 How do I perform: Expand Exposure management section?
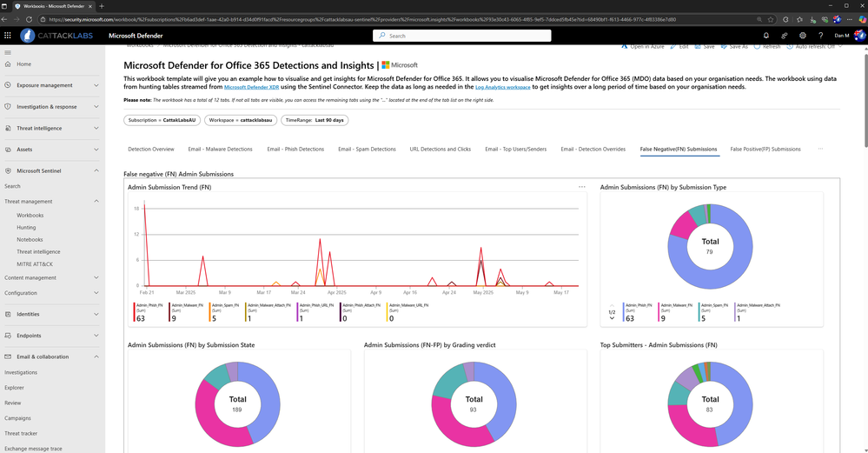(96, 85)
